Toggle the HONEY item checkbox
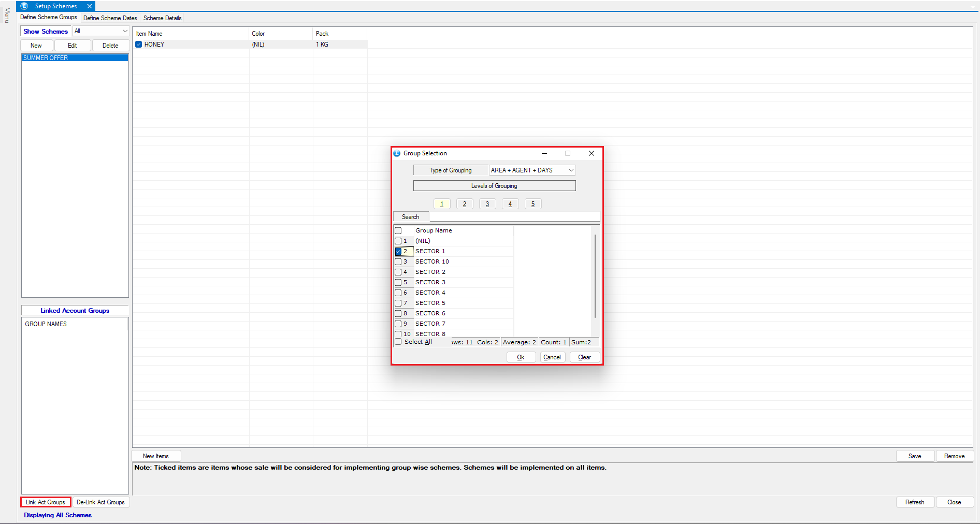Viewport: 980px width, 524px height. (139, 45)
